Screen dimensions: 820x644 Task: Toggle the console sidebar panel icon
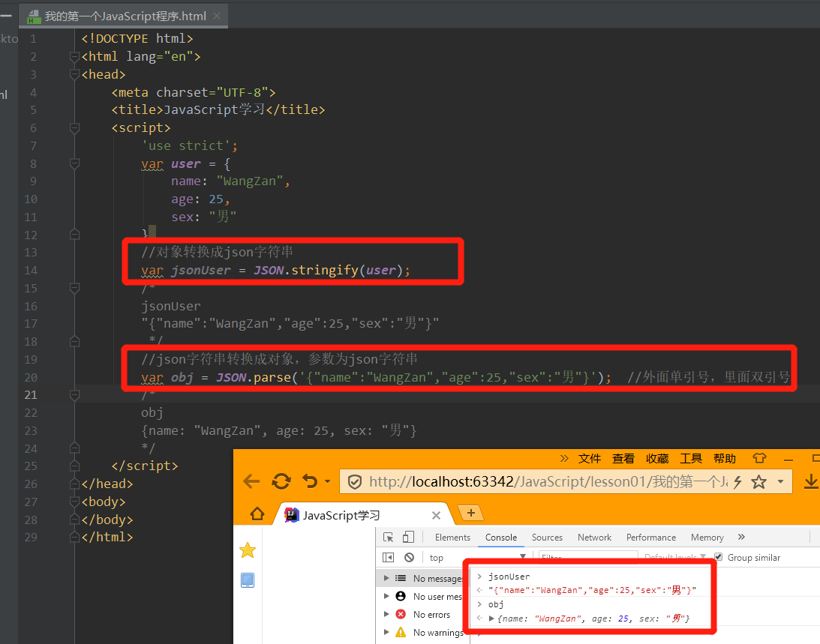[x=389, y=558]
